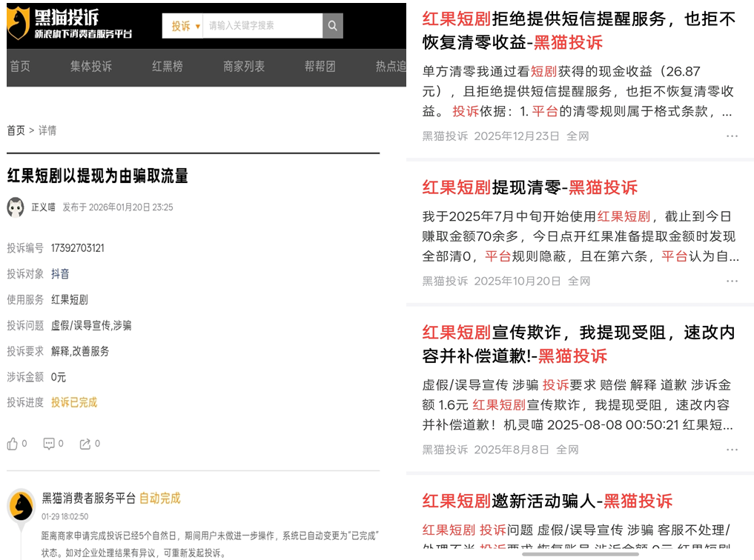Open the 帮帮团 navigation tab
The width and height of the screenshot is (754, 560).
[320, 66]
